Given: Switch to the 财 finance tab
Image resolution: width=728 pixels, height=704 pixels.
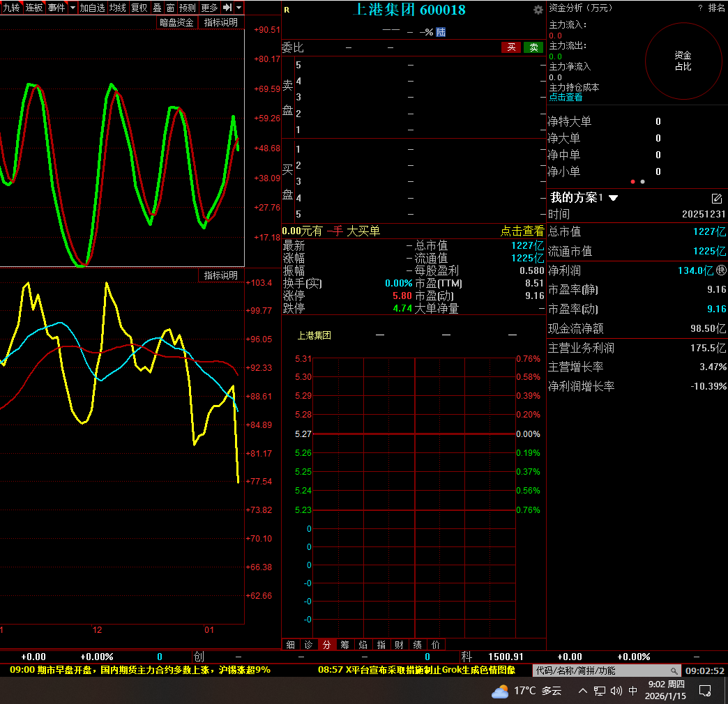Looking at the screenshot, I should click(400, 645).
